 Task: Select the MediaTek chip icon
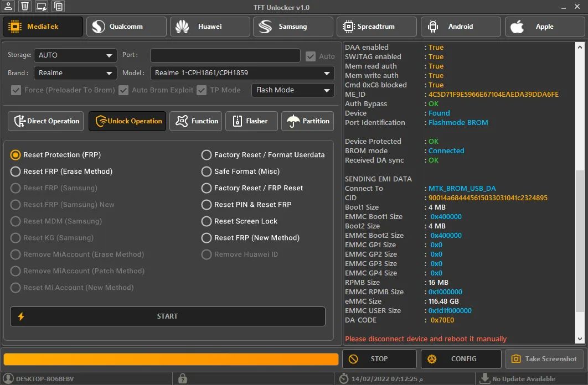tap(14, 27)
